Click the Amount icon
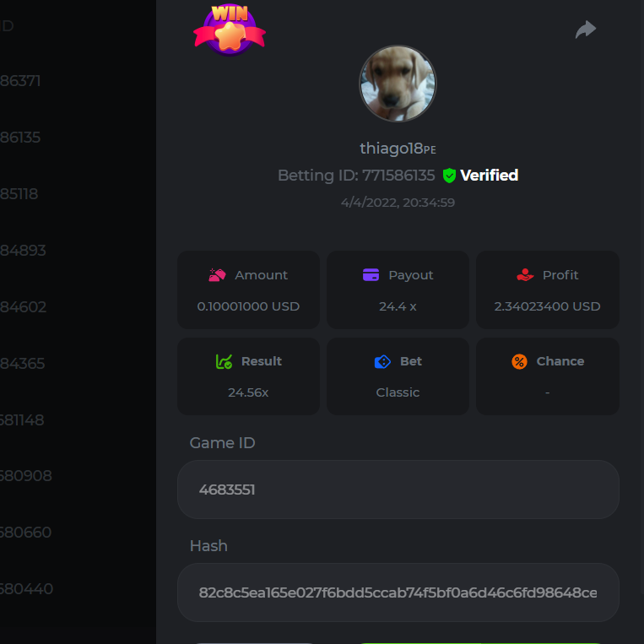The width and height of the screenshot is (644, 644). coord(217,275)
